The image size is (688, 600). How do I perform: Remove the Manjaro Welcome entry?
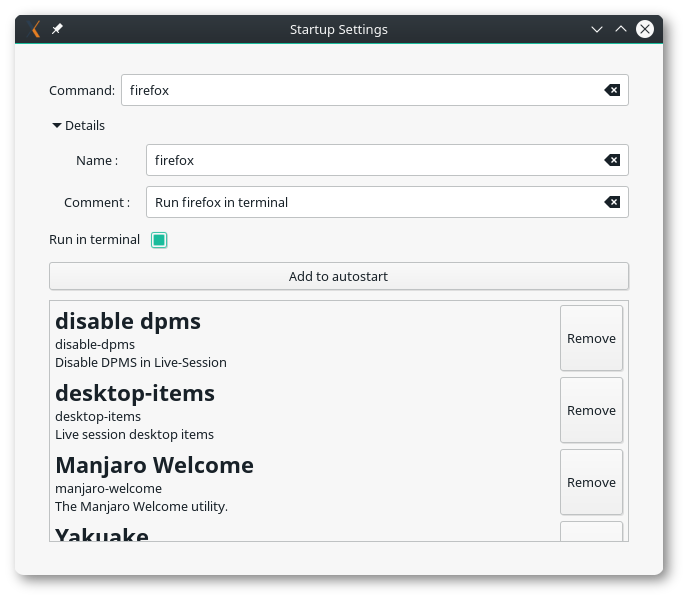[591, 482]
